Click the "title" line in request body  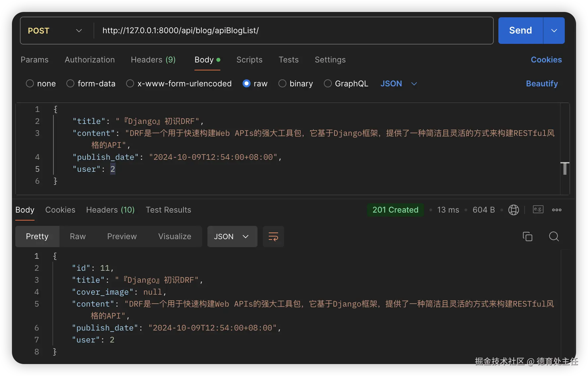[x=138, y=121]
